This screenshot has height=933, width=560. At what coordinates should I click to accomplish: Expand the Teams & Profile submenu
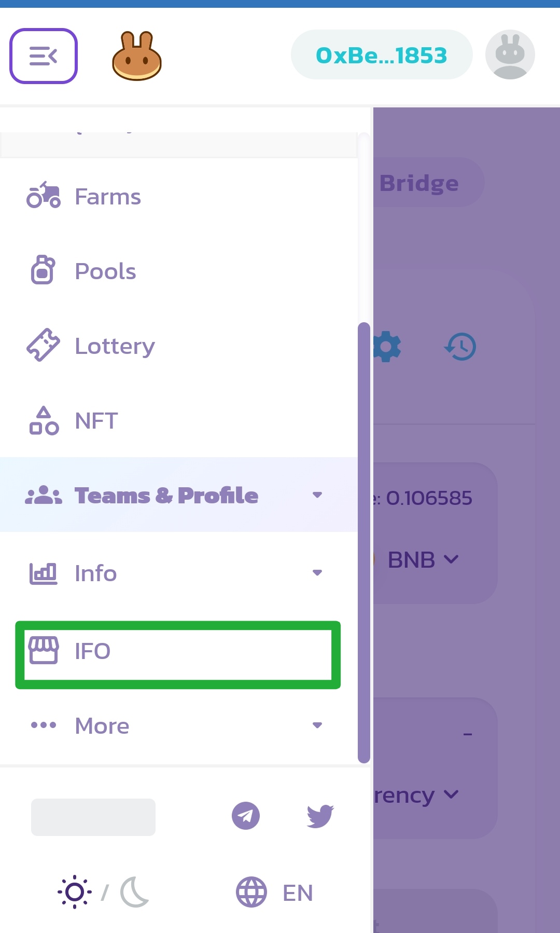tap(179, 495)
